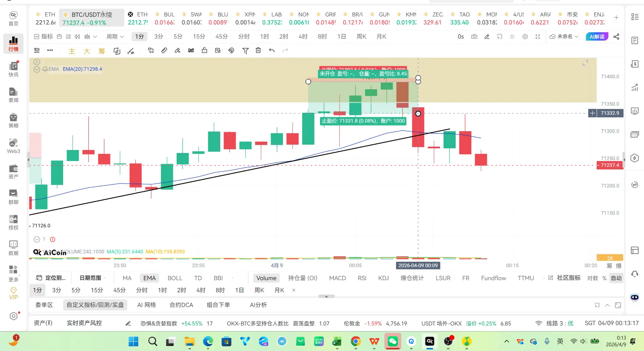This screenshot has height=351, width=644.
Task: Click the magnet snap tool icon
Action: coord(231,50)
